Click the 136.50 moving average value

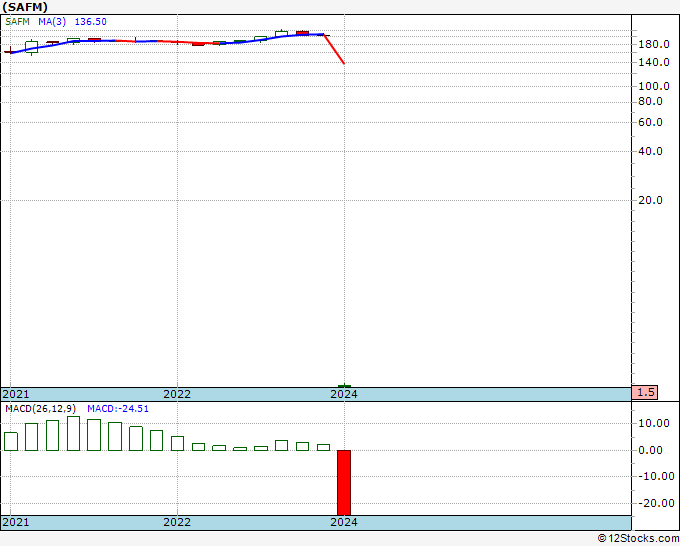click(x=91, y=22)
